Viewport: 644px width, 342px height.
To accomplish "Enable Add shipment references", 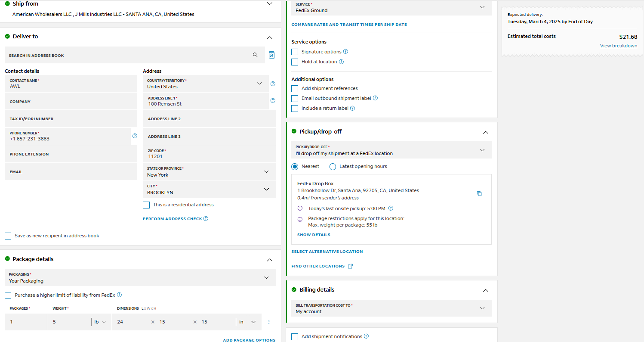I will pos(295,89).
